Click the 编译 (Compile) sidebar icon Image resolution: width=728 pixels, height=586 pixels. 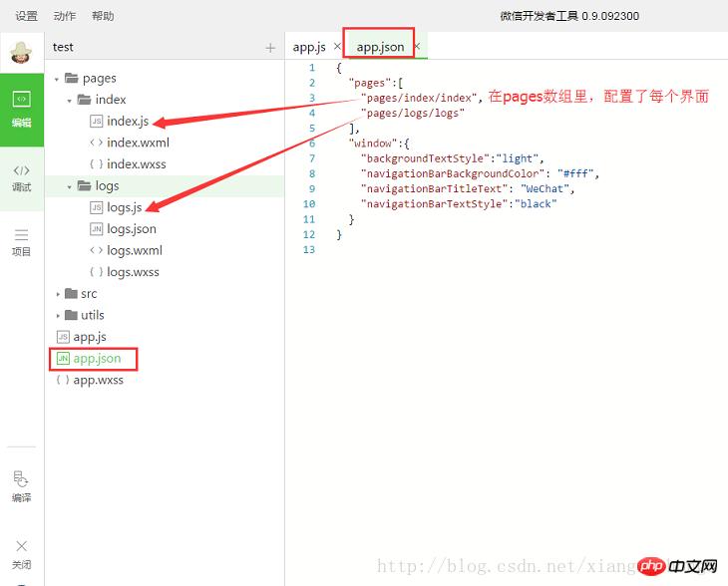(x=21, y=486)
